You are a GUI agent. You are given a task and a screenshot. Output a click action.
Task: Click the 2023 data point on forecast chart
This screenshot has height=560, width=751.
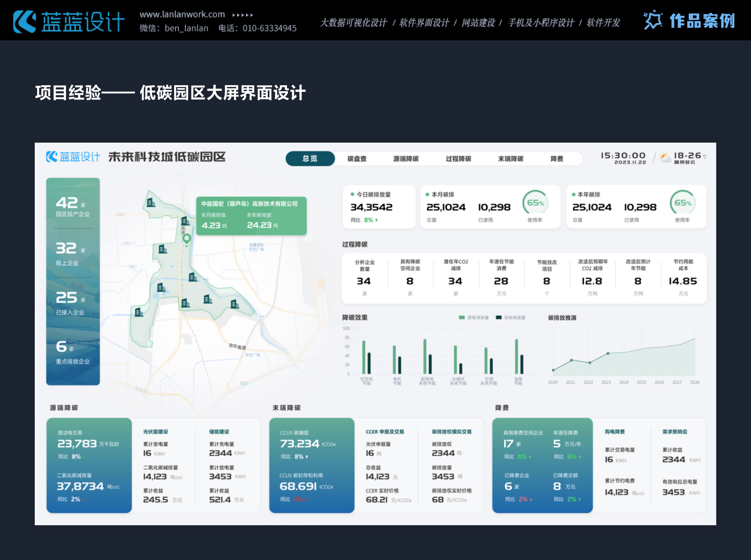608,353
